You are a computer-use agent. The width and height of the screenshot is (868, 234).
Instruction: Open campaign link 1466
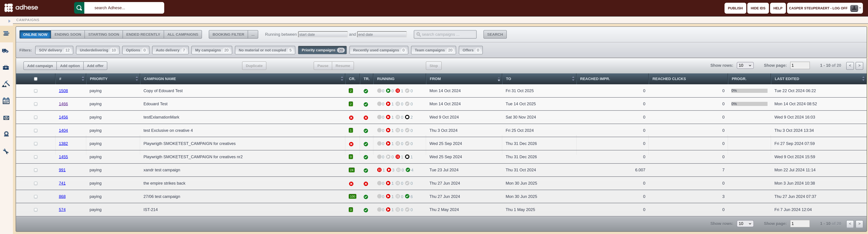point(63,104)
